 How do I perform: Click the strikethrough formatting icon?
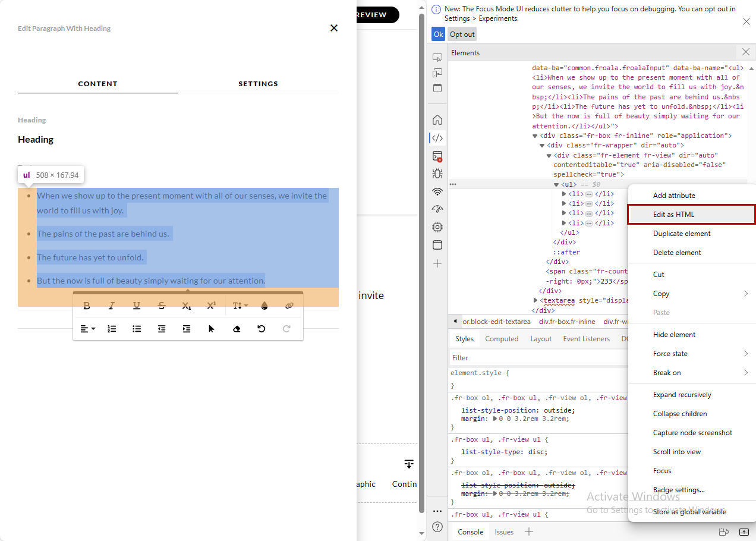click(162, 306)
